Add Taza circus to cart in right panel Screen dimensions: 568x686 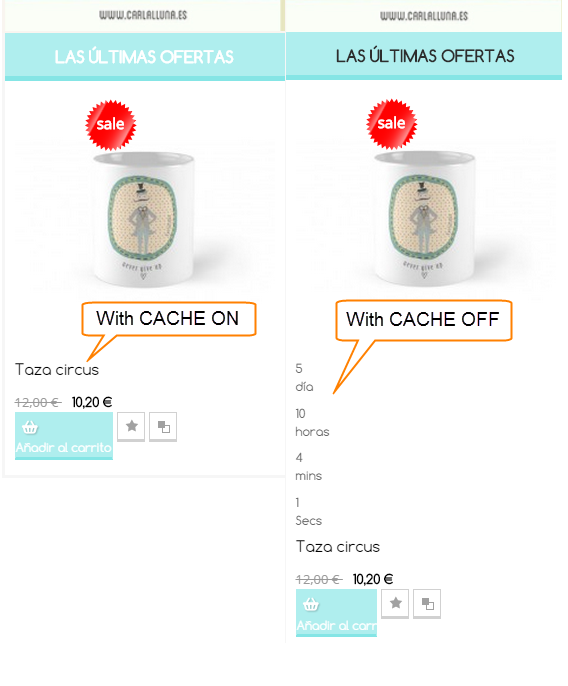click(x=336, y=613)
